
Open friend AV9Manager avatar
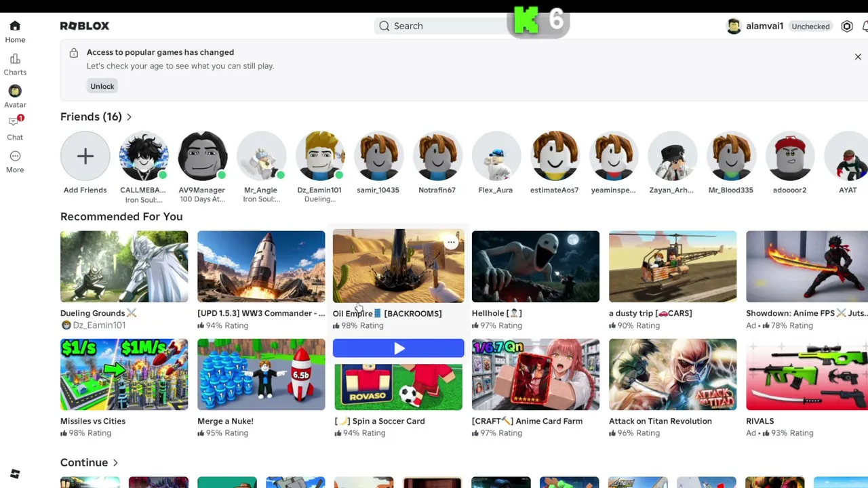tap(202, 157)
